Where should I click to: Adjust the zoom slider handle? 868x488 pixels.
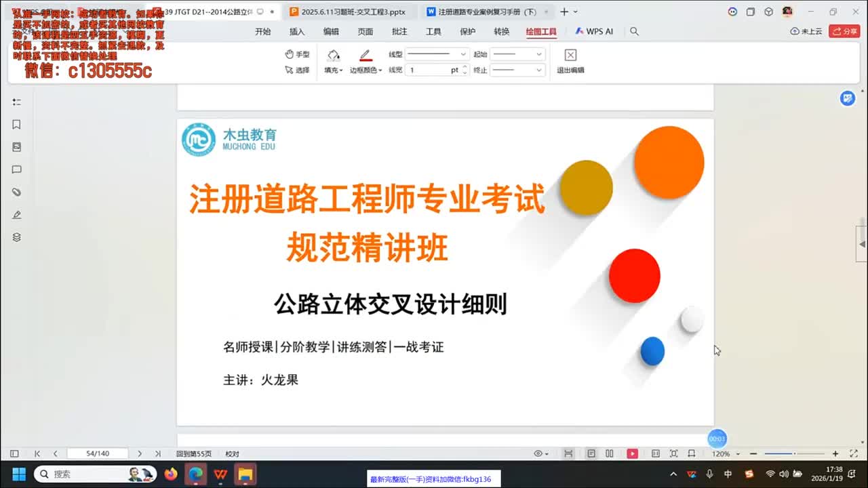point(795,453)
